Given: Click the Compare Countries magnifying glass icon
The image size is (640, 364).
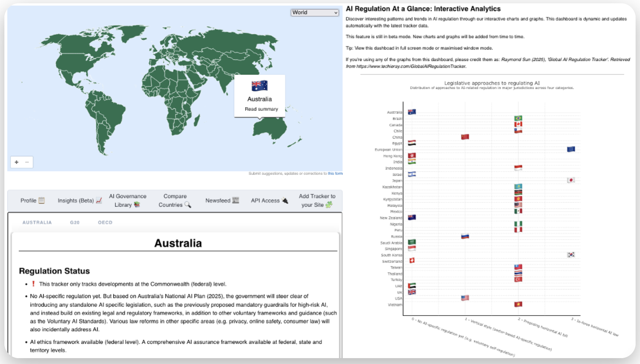Looking at the screenshot, I should pyautogui.click(x=188, y=205).
